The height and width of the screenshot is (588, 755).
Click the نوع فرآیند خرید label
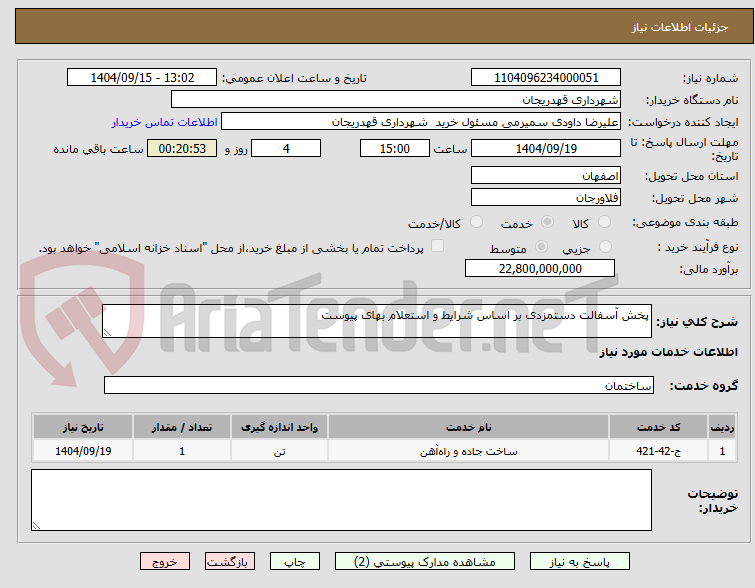[x=698, y=248]
